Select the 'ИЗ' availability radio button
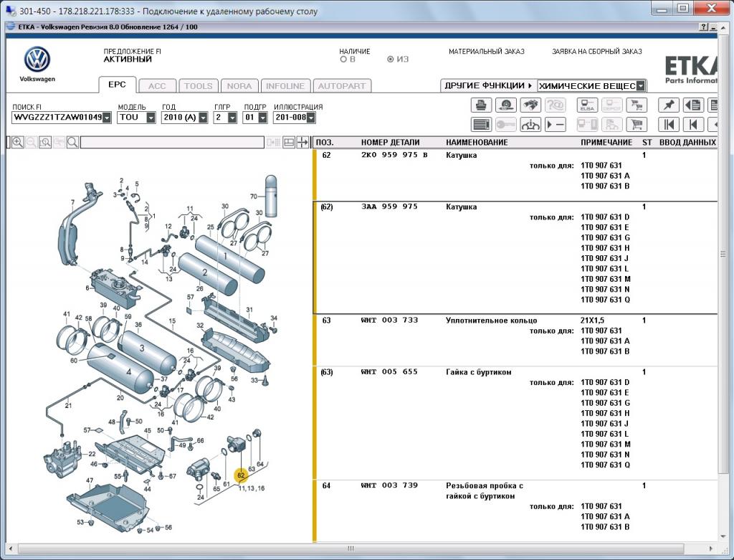The image size is (734, 560). [x=391, y=60]
